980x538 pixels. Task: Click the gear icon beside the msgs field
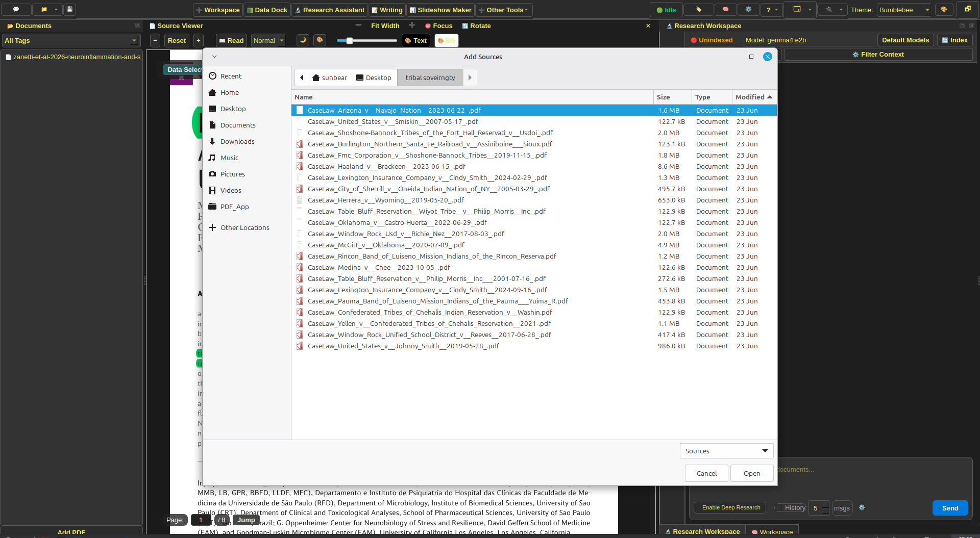coord(862,507)
